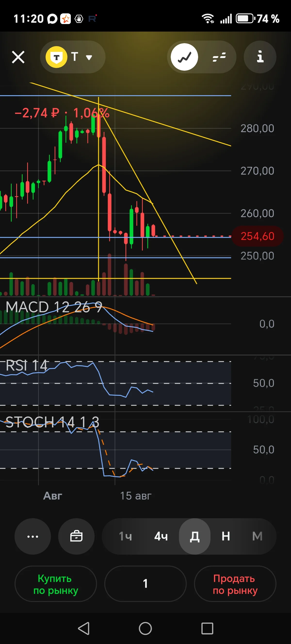This screenshot has width=291, height=644.
Task: Tap the orange star notification icon
Action: click(66, 19)
